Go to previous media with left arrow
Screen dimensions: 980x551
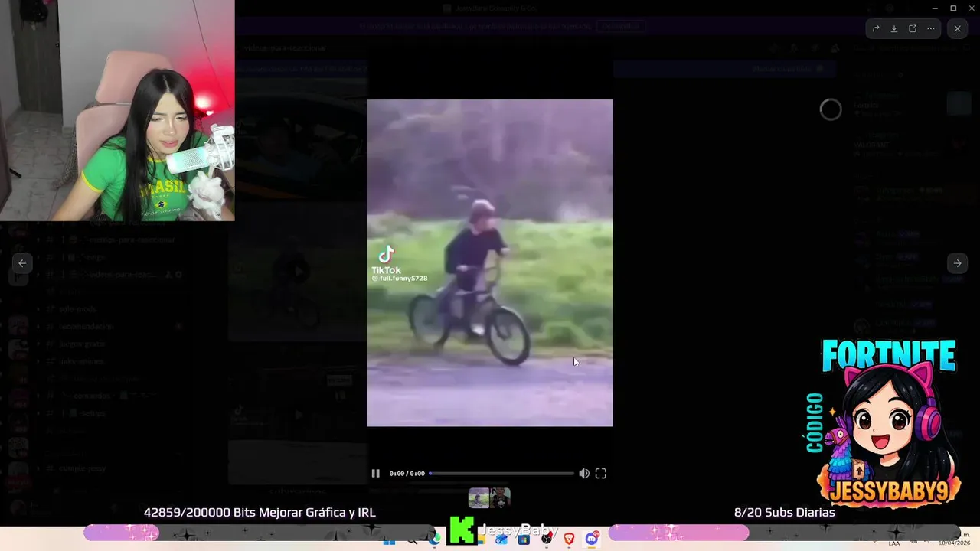click(x=22, y=263)
